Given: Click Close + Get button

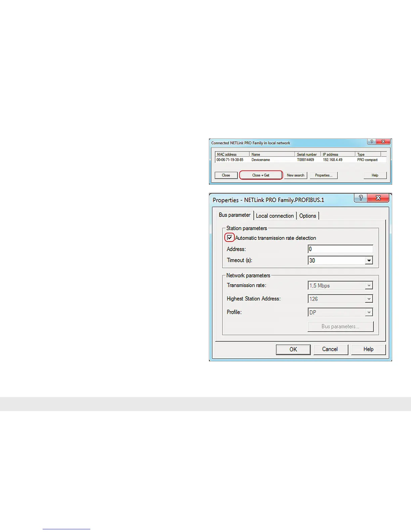Looking at the screenshot, I should (261, 175).
